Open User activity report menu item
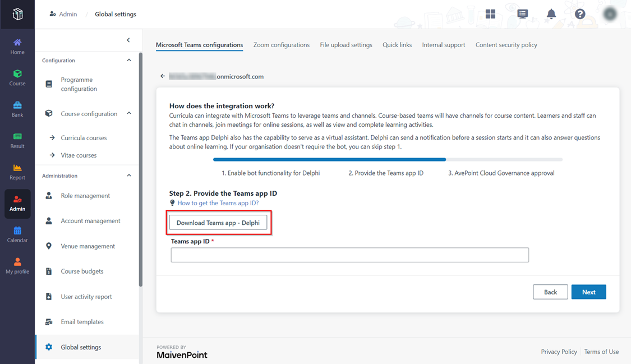This screenshot has height=364, width=631. 87,297
